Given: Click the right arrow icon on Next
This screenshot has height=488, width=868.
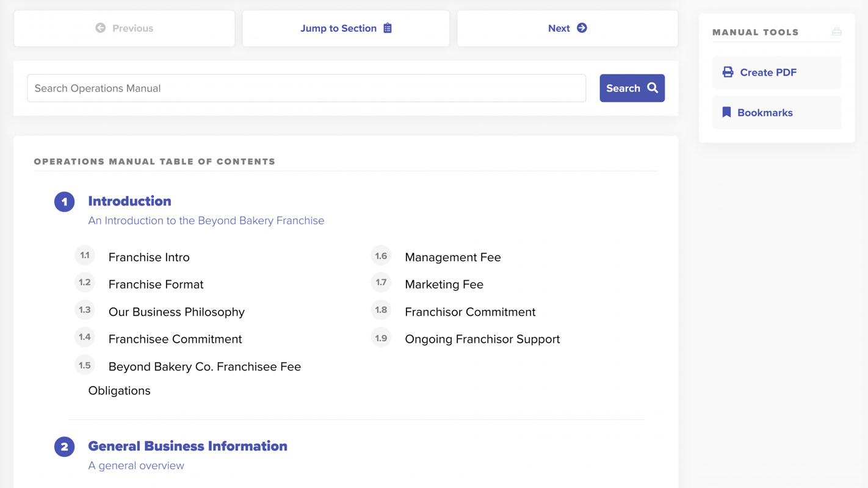Looking at the screenshot, I should tap(582, 28).
